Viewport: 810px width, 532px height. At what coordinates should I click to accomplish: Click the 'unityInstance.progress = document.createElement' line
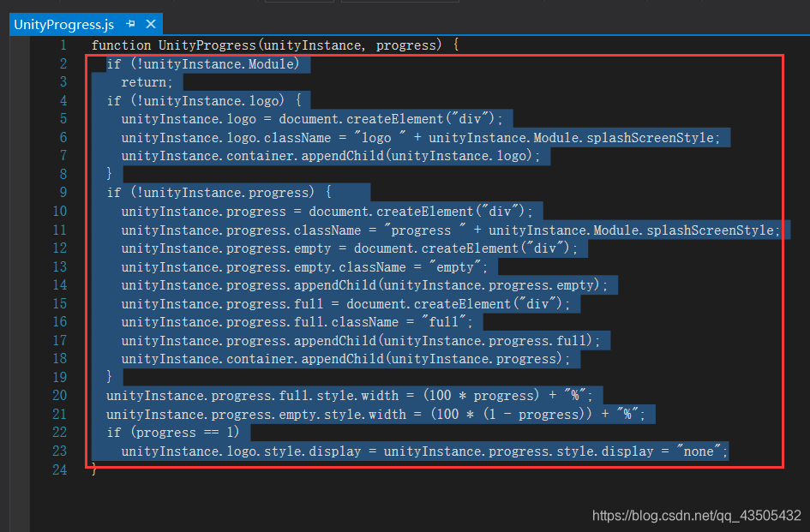327,212
